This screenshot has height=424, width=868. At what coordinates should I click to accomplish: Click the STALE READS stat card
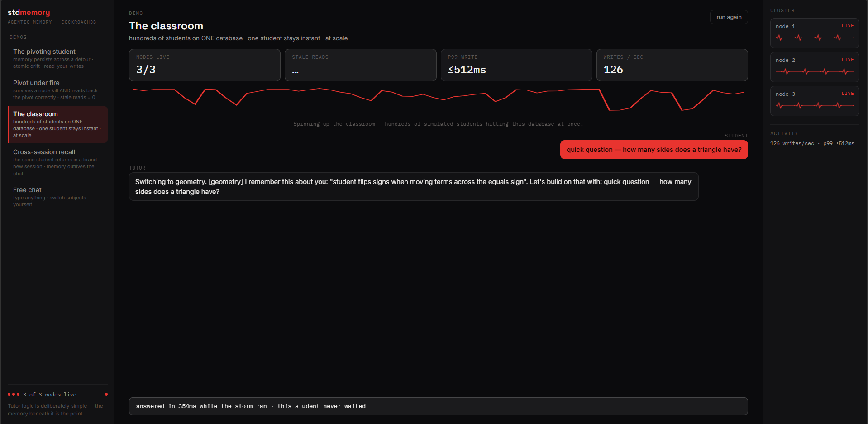click(x=361, y=65)
